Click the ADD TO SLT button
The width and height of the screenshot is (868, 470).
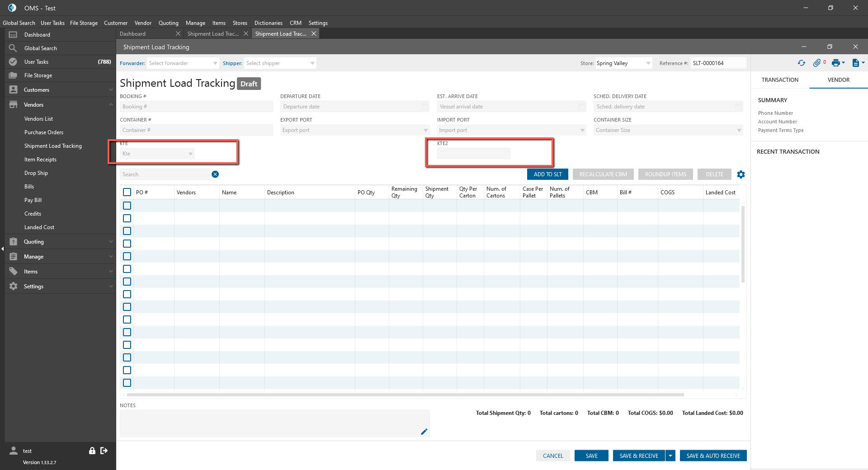point(547,174)
